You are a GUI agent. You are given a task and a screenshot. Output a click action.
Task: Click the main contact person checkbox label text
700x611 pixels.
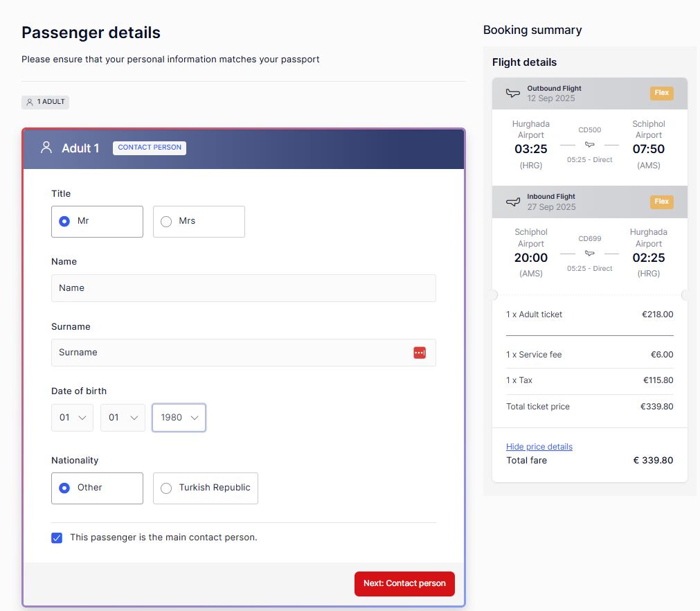tap(163, 538)
